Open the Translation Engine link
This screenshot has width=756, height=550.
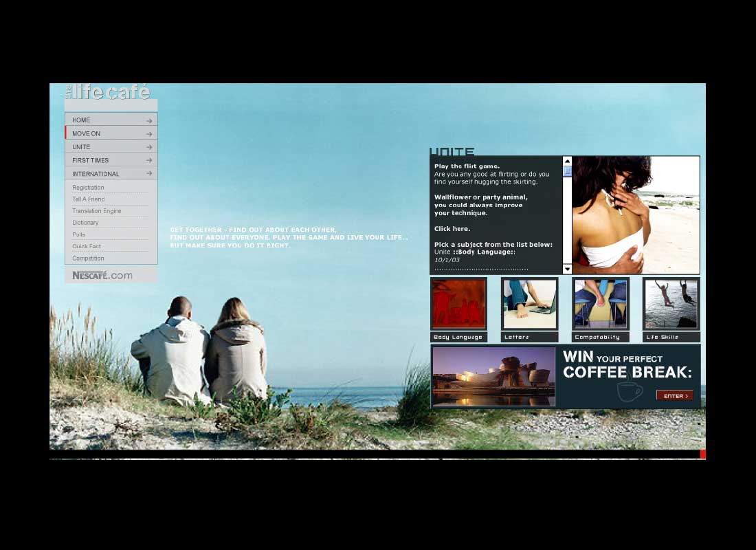coord(96,211)
